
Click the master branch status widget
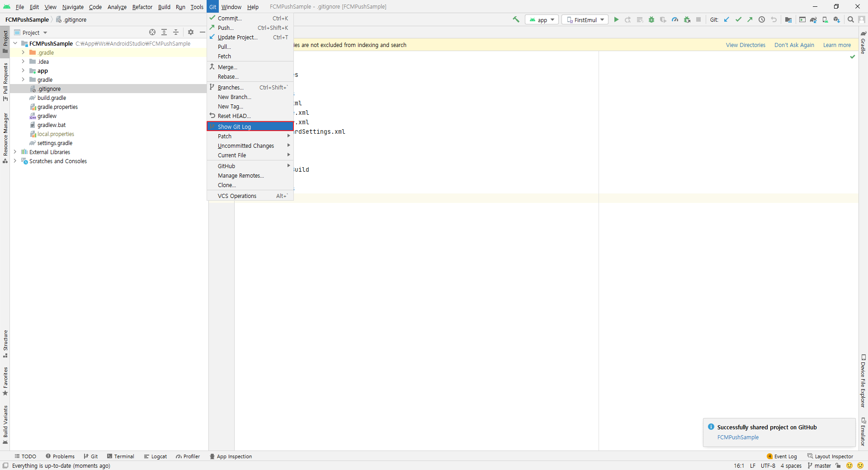pos(819,465)
